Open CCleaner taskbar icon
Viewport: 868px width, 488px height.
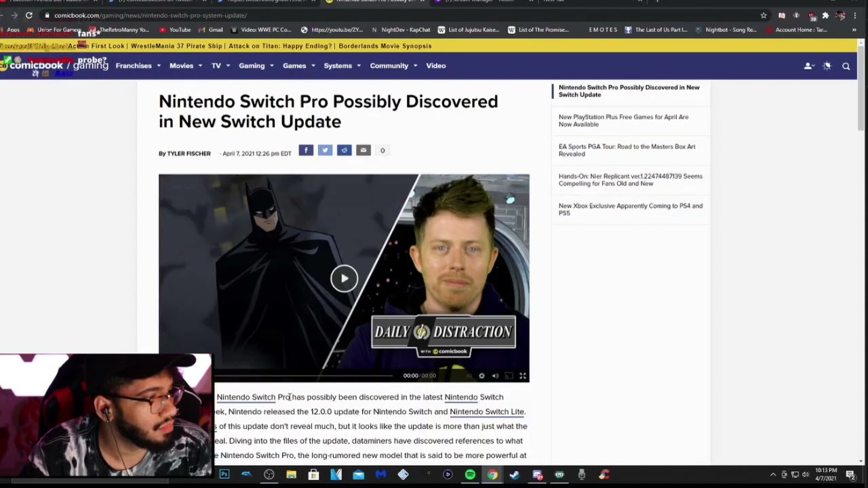[604, 474]
